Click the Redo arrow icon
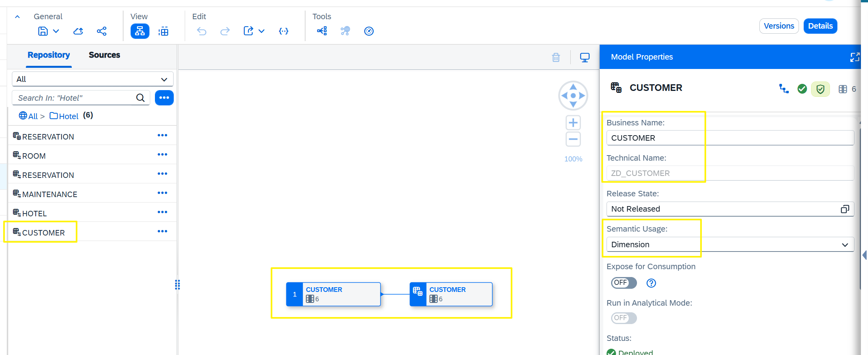 225,31
